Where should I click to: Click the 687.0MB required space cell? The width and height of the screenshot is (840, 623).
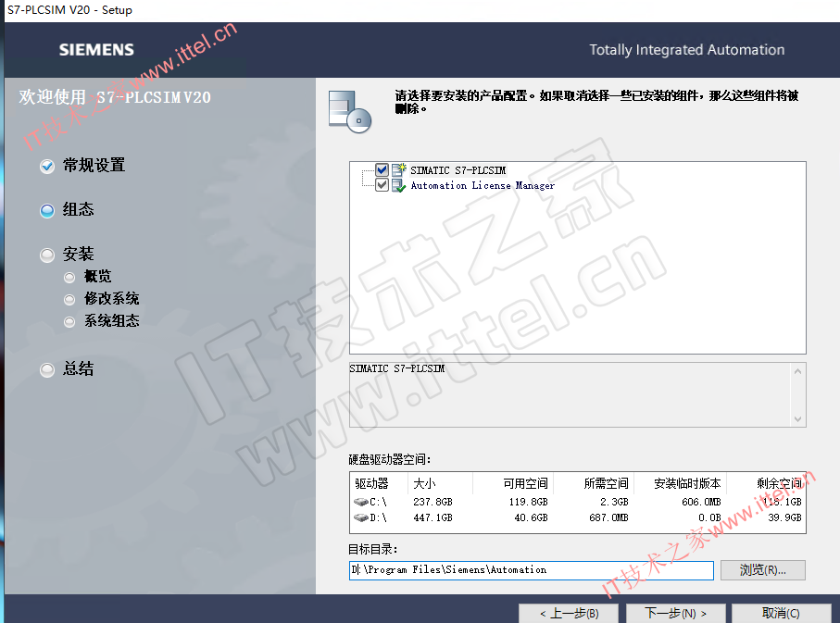click(608, 517)
